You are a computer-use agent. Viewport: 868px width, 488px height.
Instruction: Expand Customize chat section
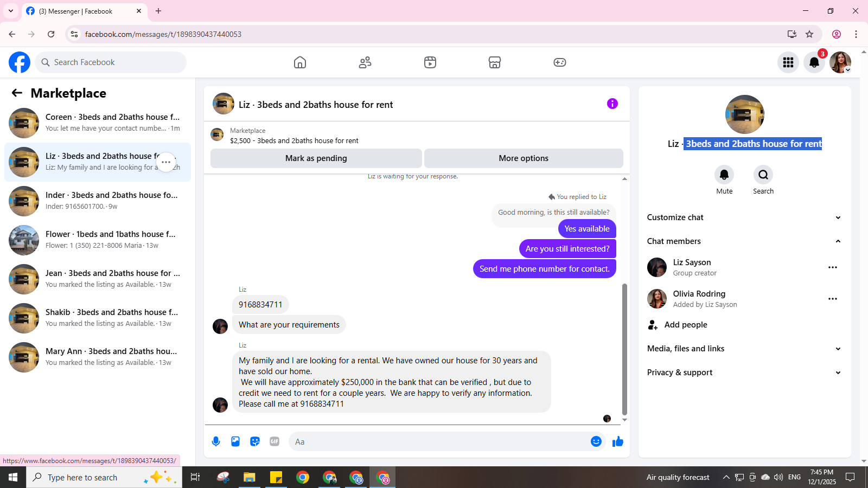(x=744, y=217)
